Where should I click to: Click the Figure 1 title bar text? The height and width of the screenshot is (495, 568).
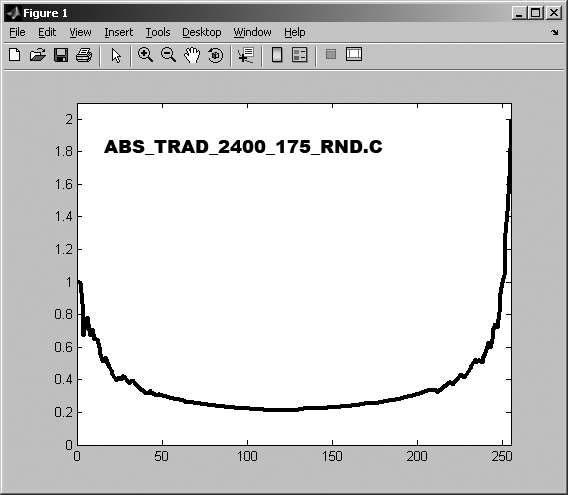(x=45, y=13)
